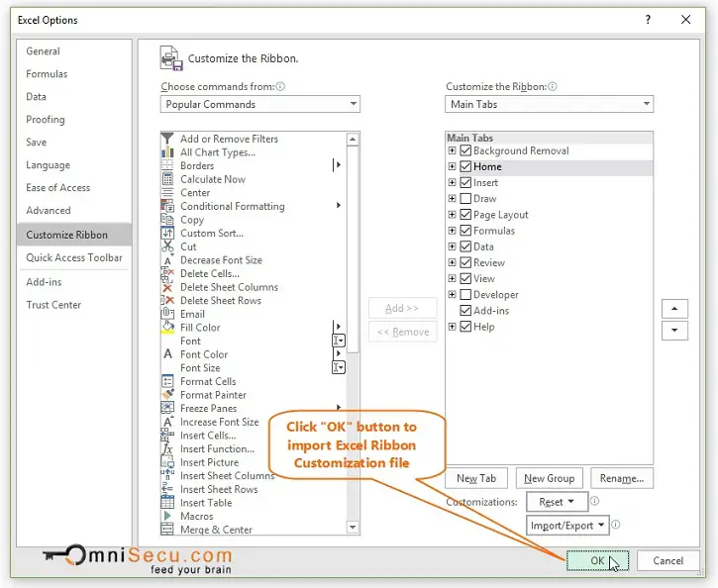Click the Help question mark in title bar
The image size is (718, 588).
(x=648, y=20)
